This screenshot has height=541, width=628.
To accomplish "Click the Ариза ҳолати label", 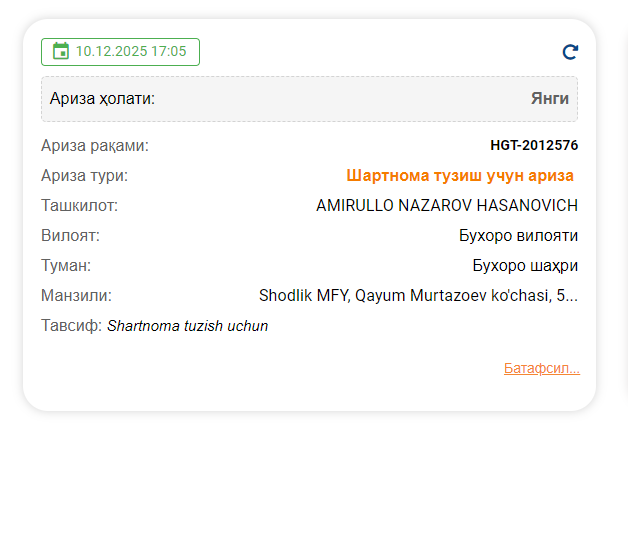I will point(102,99).
